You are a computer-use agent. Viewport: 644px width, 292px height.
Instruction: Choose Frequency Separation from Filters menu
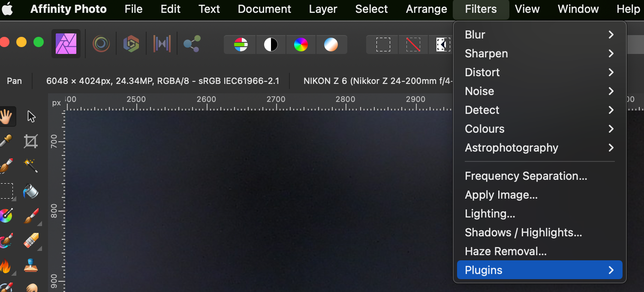[539, 176]
